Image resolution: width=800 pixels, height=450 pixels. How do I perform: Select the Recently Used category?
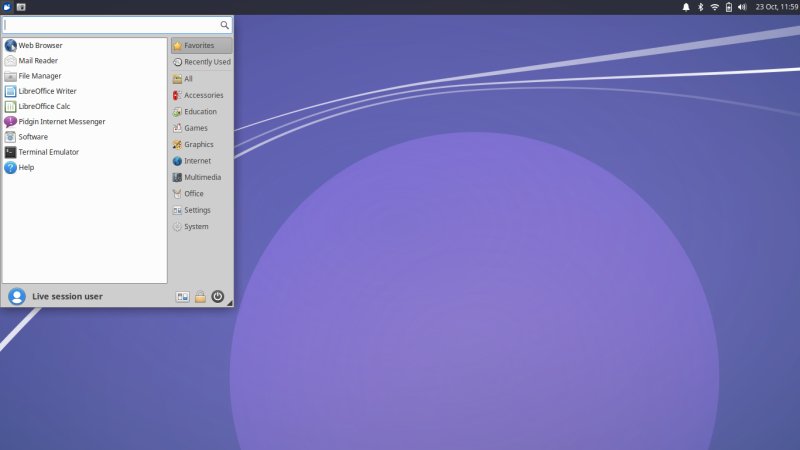(206, 62)
